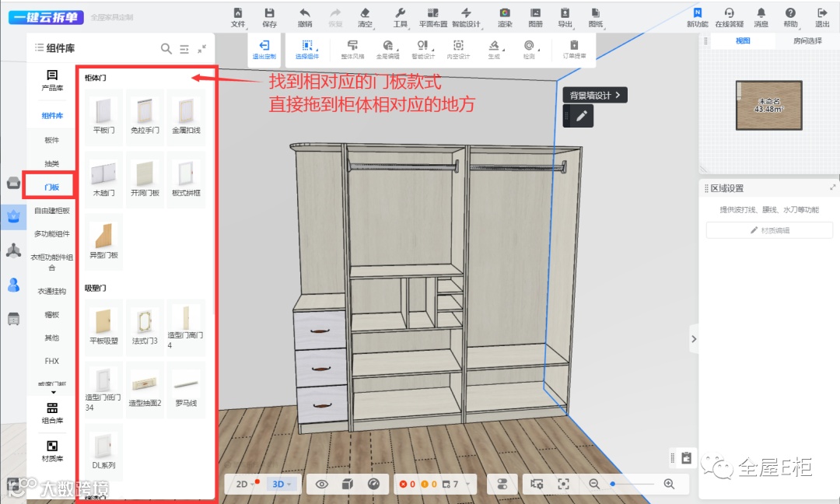This screenshot has height=504, width=840.
Task: Open 订单报审 order review tool
Action: click(574, 49)
